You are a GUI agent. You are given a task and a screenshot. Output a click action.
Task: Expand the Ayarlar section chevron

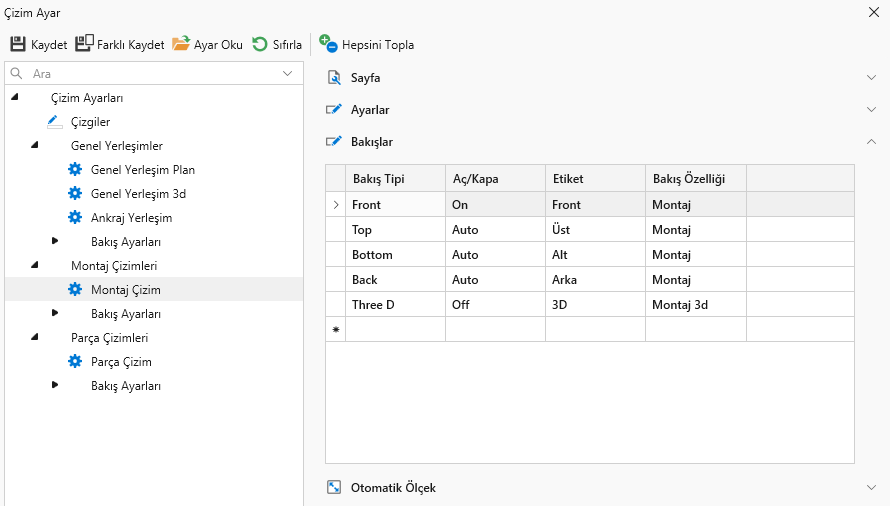(x=870, y=110)
